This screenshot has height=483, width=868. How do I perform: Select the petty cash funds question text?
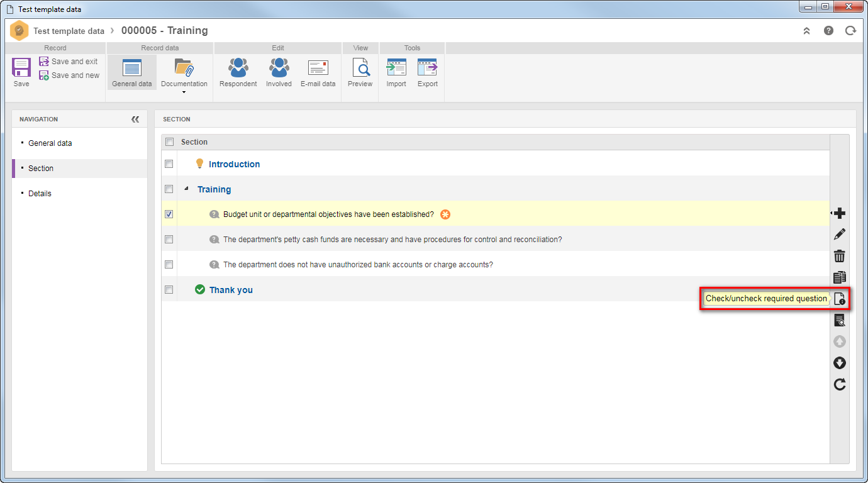(x=392, y=240)
